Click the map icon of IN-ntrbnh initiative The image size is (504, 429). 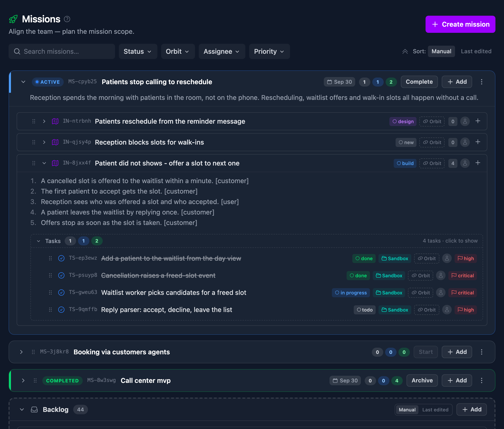coord(55,121)
